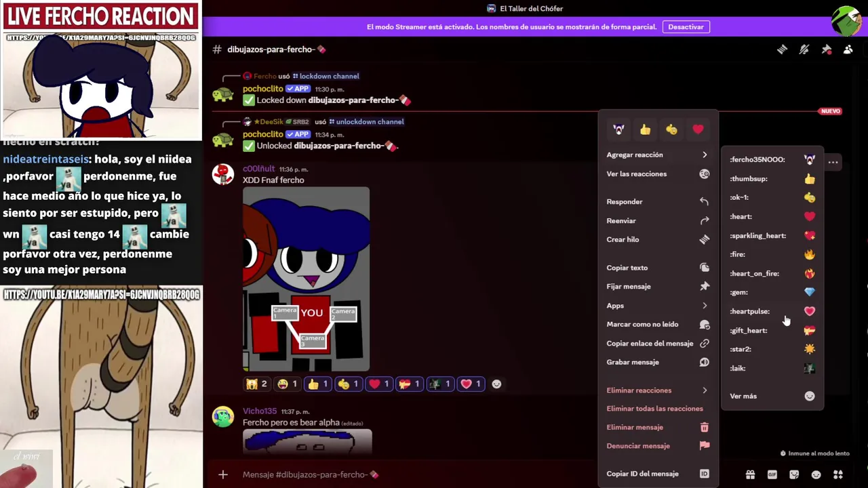The height and width of the screenshot is (488, 868).
Task: Click the ok-hand quick reaction in context menu
Action: [x=671, y=129]
